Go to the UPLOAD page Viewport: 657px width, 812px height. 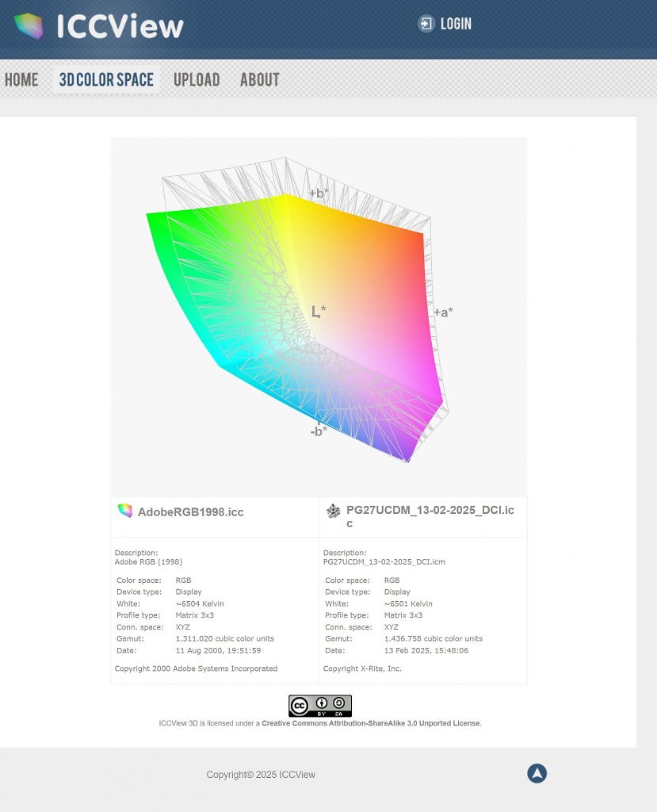coord(197,80)
